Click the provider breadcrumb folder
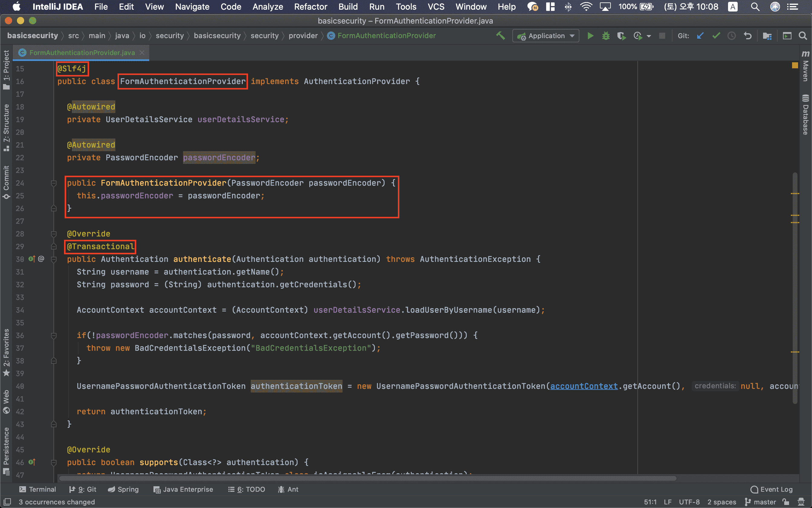The height and width of the screenshot is (508, 812). (x=303, y=36)
